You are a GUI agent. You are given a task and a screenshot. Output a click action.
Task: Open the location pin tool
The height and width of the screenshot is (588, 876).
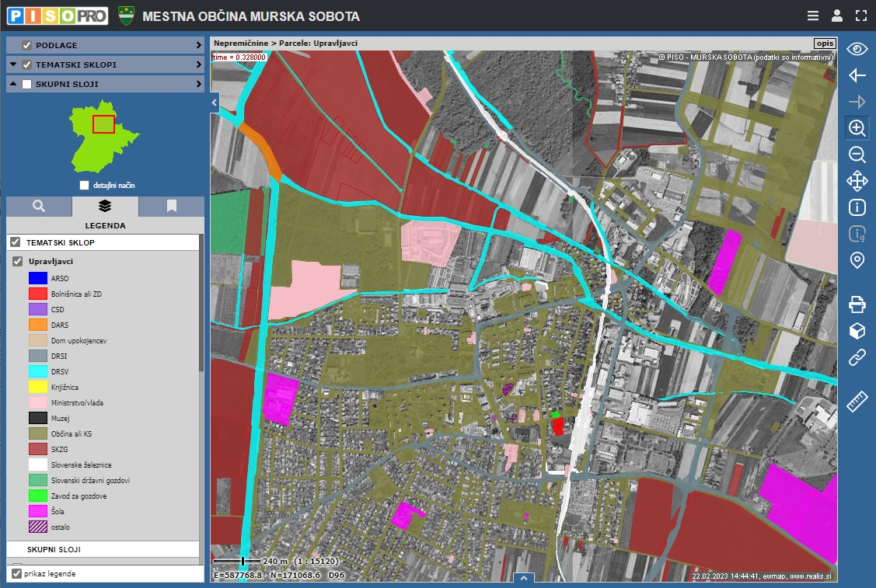[857, 260]
